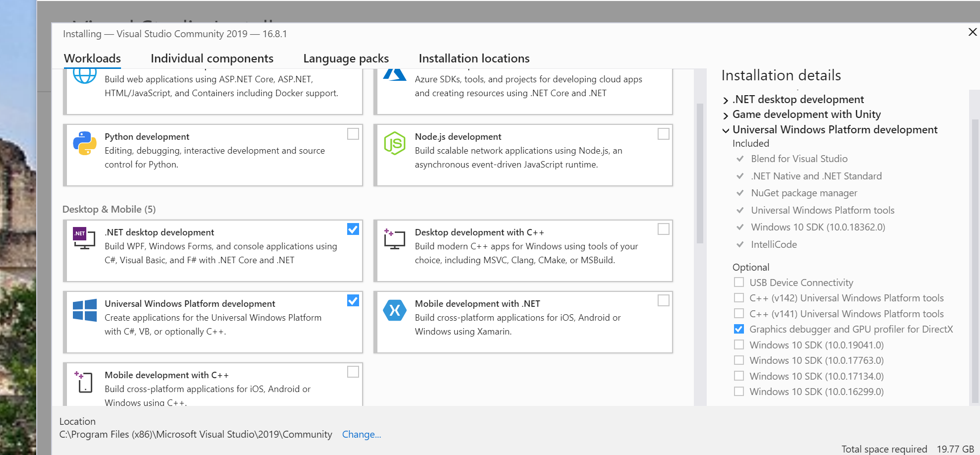The width and height of the screenshot is (980, 455).
Task: Click the Change... location link
Action: [362, 435]
